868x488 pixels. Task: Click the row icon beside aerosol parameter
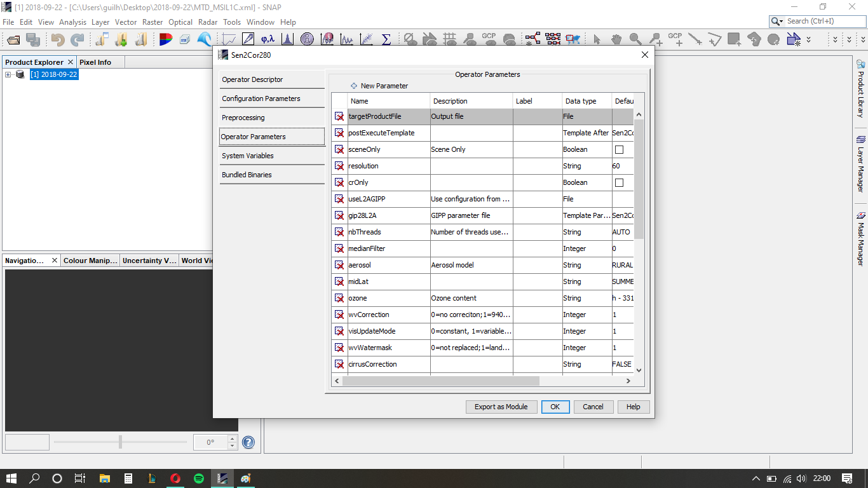pyautogui.click(x=339, y=265)
